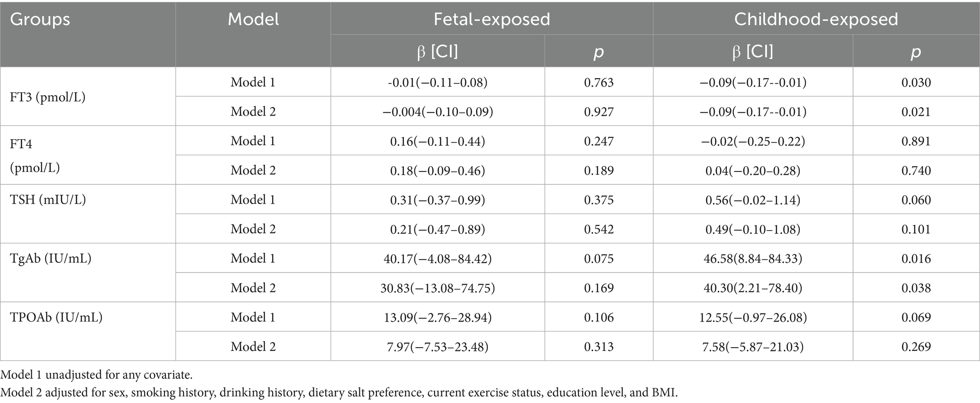Select the Fetal-exposed header cell
Image resolution: width=980 pixels, height=403 pixels.
tap(492, 19)
